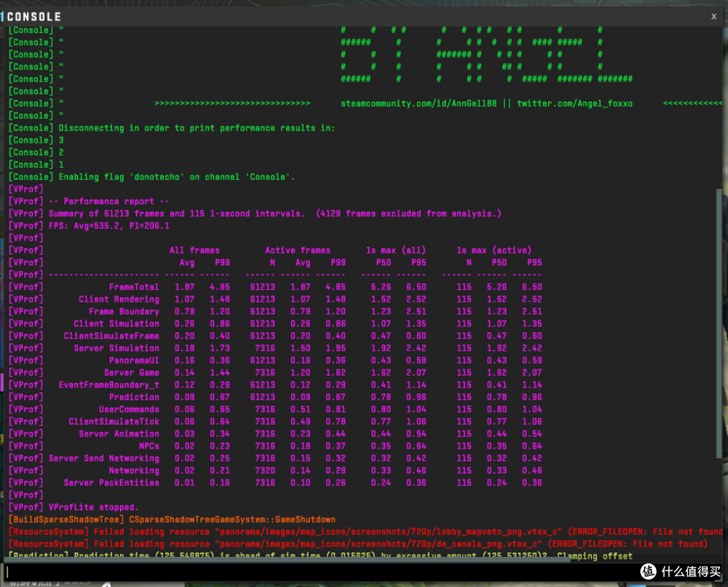Click the UserCommands row label
728x587 pixels.
click(129, 409)
